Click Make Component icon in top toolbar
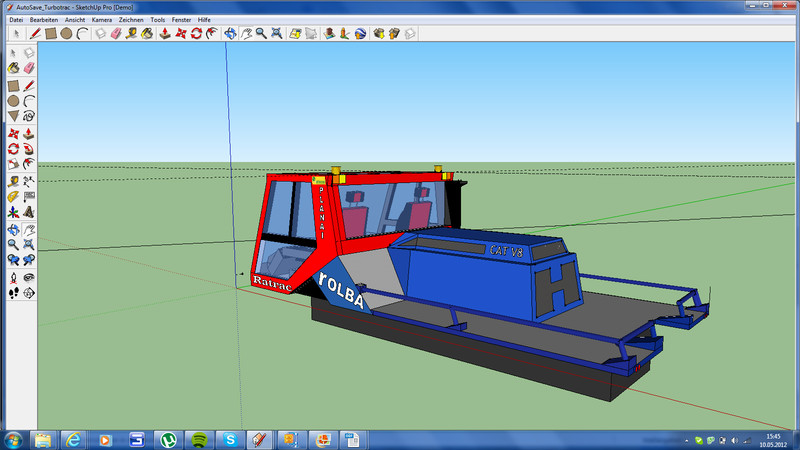Screen dimensions: 800x450 click(x=101, y=34)
